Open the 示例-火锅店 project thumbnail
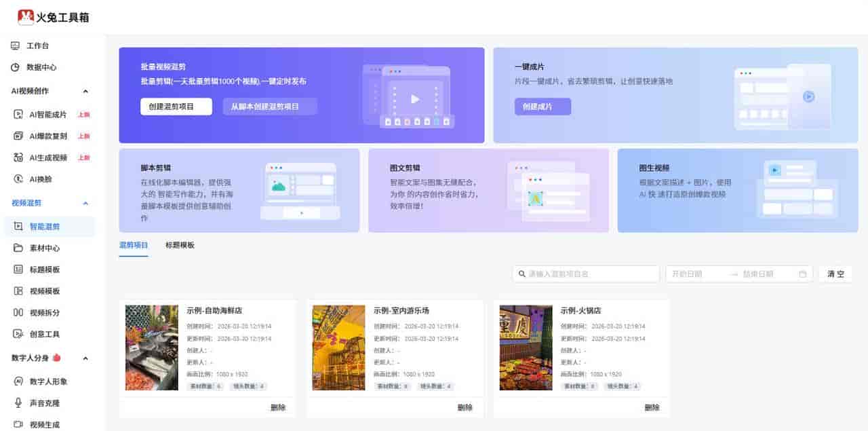Image resolution: width=868 pixels, height=431 pixels. 526,347
